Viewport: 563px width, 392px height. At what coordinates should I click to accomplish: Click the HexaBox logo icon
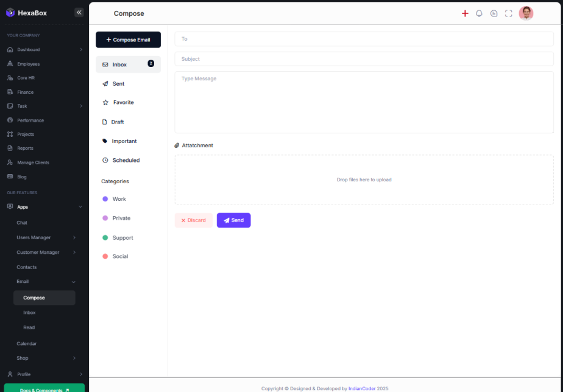point(10,13)
